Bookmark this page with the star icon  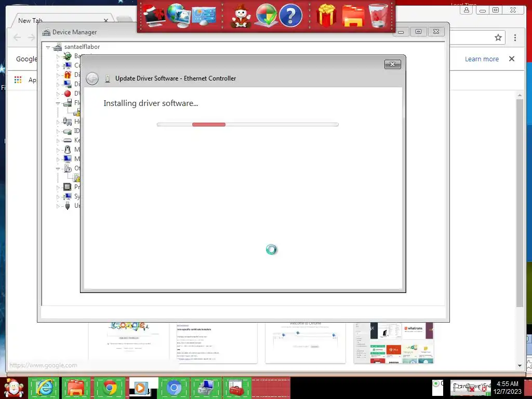[498, 37]
